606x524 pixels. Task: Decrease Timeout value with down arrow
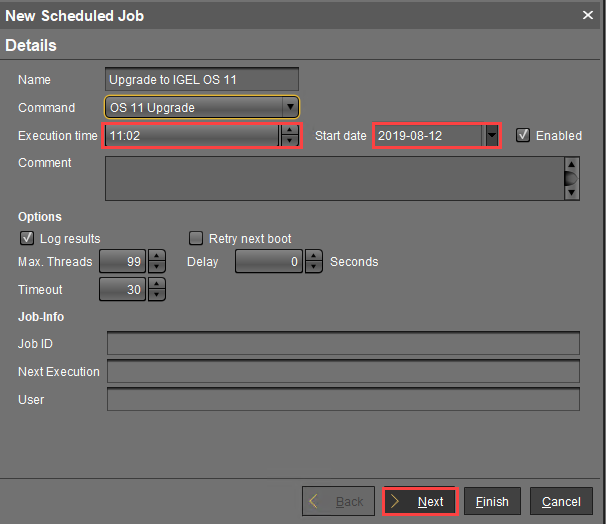[x=157, y=296]
